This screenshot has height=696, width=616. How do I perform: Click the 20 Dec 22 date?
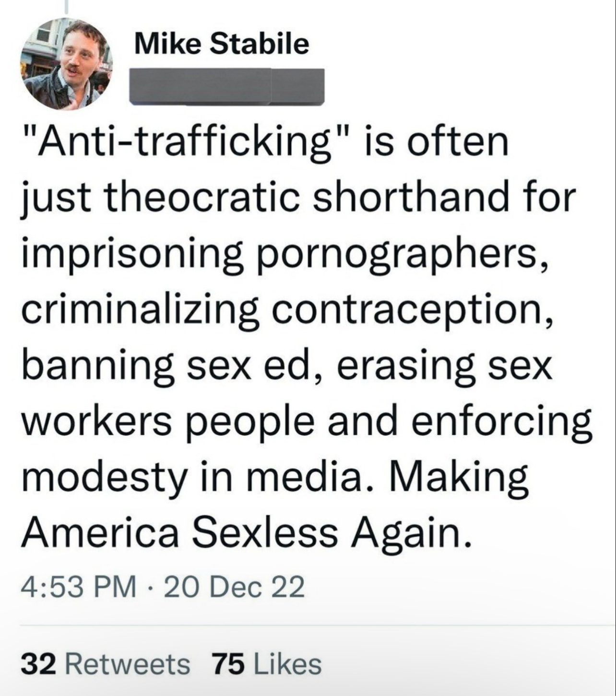click(234, 587)
